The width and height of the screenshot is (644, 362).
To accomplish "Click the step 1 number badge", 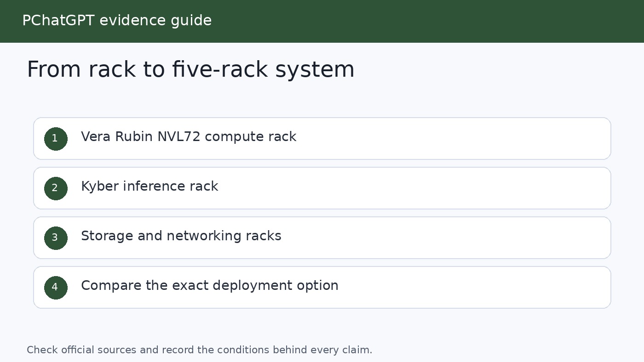I will [56, 139].
